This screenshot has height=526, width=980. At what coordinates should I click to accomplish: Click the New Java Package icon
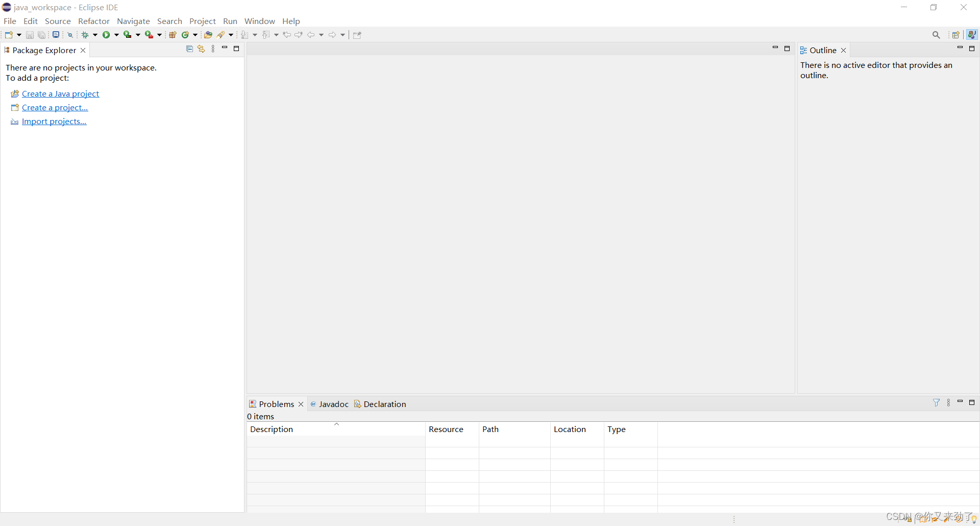173,35
